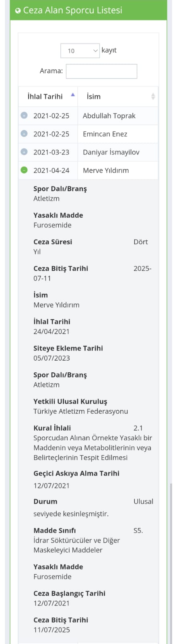Expand row details for Abdullah Toprak

click(24, 116)
